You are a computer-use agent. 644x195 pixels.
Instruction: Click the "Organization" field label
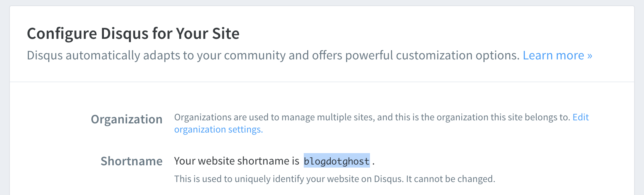[x=126, y=119]
